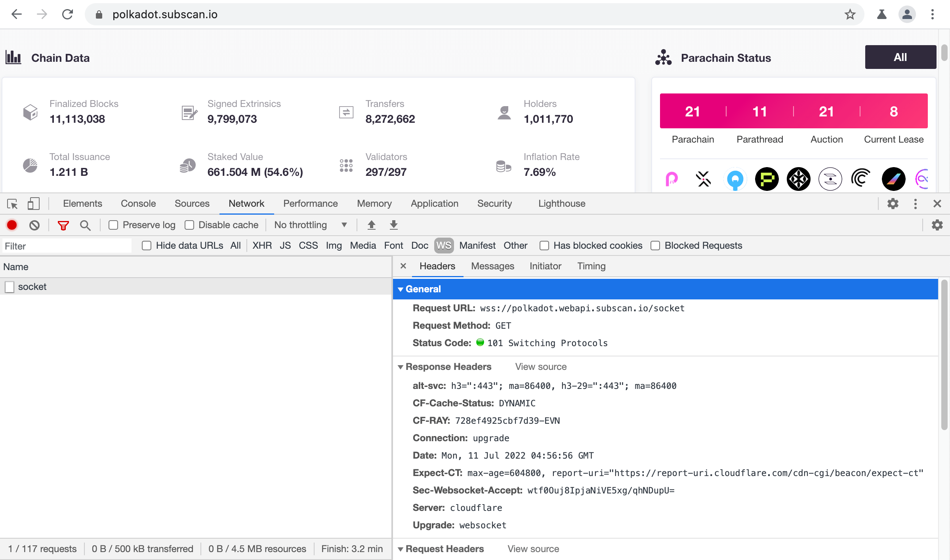Open DevTools settings gear in tab bar
950x560 pixels.
893,204
